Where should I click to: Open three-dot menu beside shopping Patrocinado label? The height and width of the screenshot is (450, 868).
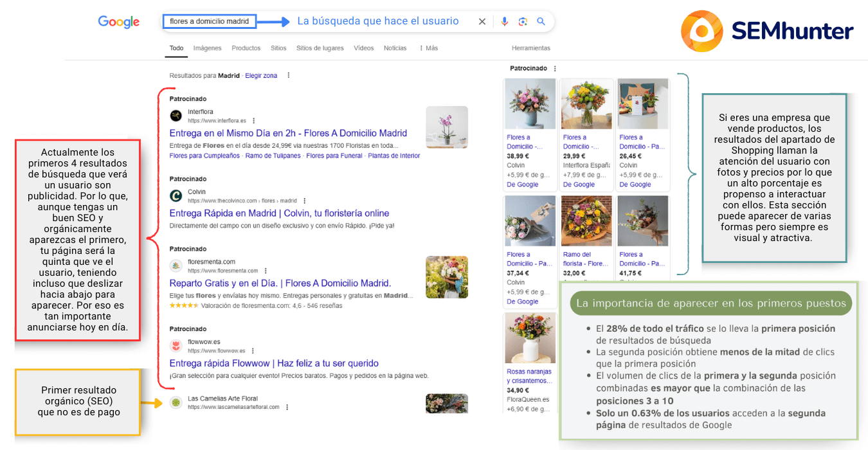(555, 68)
